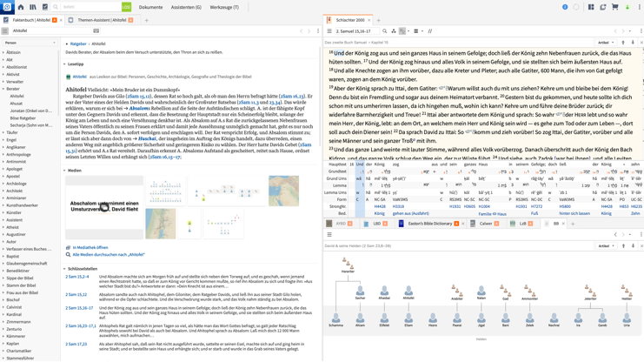Click the shopping cart icon
Viewport: 644px width, 362px height.
pos(614,7)
